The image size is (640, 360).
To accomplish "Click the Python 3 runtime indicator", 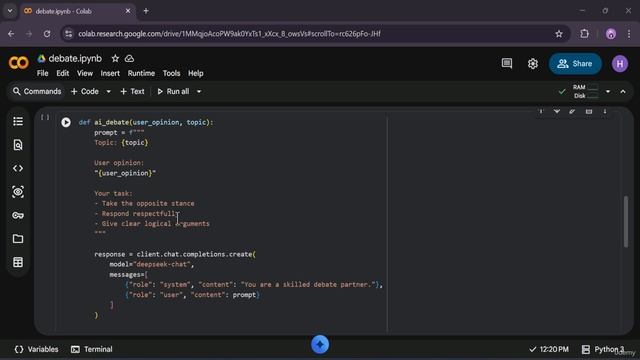I will pyautogui.click(x=603, y=349).
